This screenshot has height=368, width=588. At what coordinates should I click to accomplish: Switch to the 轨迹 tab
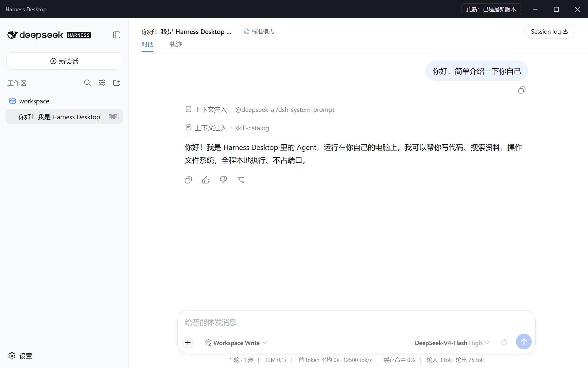click(176, 45)
